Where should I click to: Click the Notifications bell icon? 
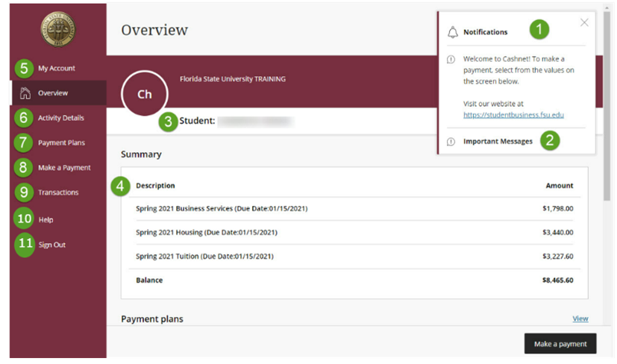[452, 32]
